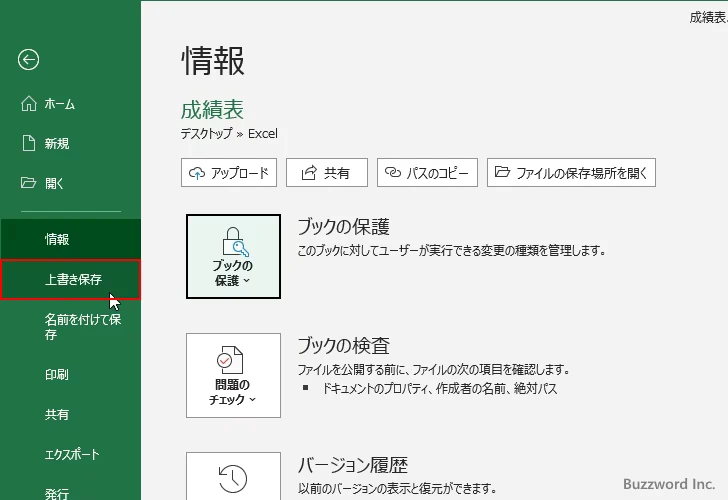Click the Home house icon
The height and width of the screenshot is (500, 728).
tap(29, 104)
